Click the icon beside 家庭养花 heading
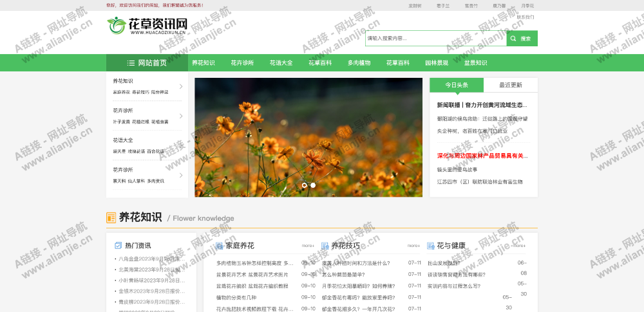Viewport: 644px width, 312px height. pyautogui.click(x=220, y=246)
